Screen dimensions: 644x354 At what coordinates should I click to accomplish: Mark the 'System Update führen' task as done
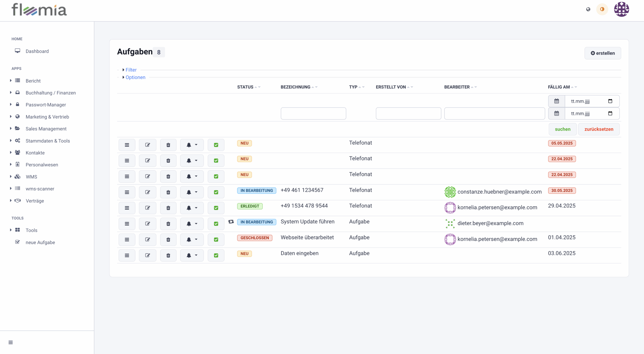coord(216,224)
